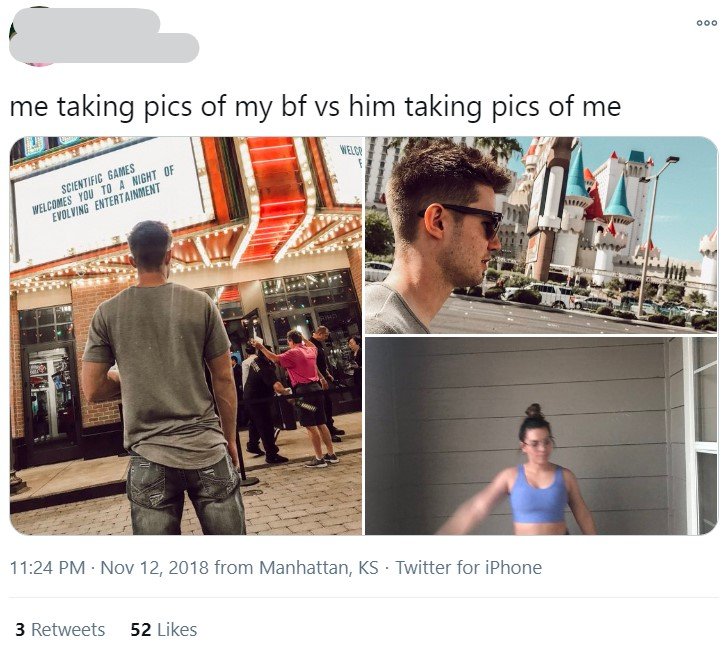Click the tweet text about taking pics
Viewport: 727px width, 647px height.
[315, 106]
